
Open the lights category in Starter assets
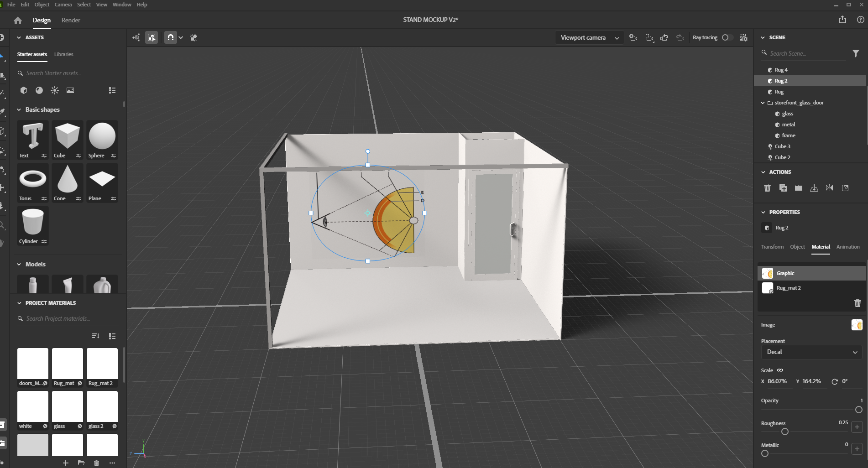(x=54, y=90)
